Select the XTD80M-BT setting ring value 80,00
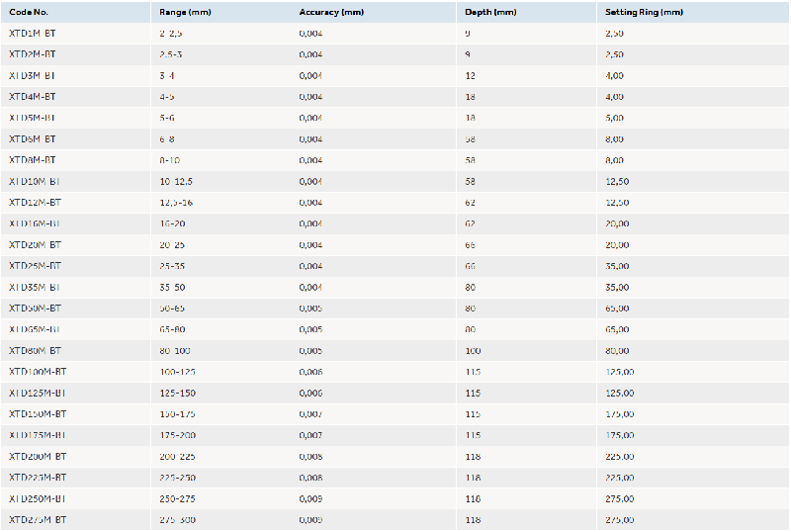Viewport: 791px width, 532px height. tap(616, 350)
